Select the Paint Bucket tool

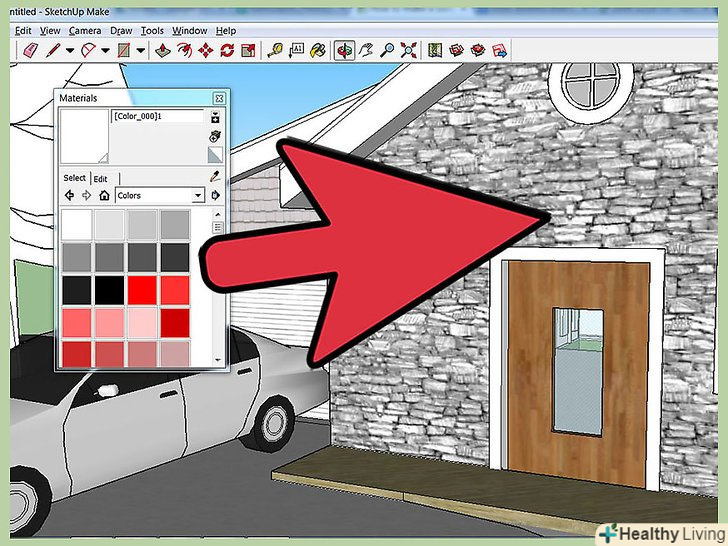[318, 50]
